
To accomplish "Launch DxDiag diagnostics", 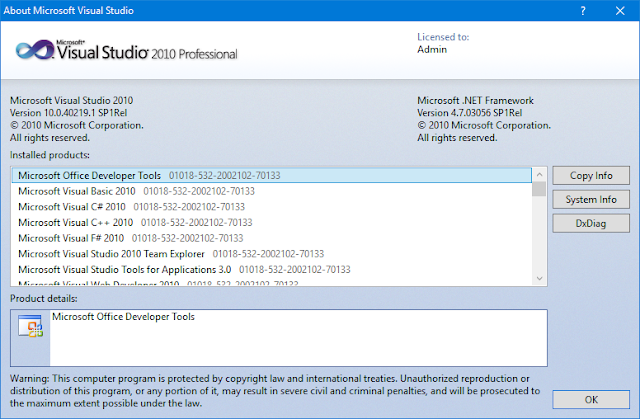I will pos(591,224).
